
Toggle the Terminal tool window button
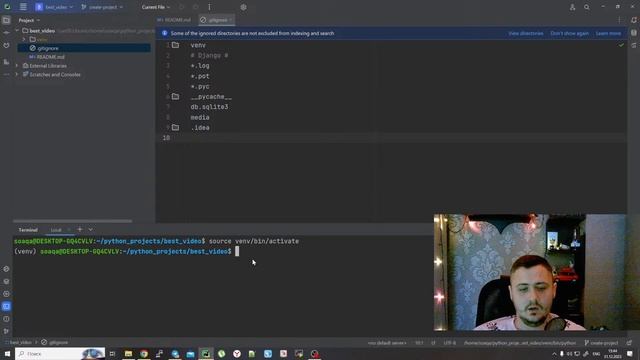click(6, 306)
